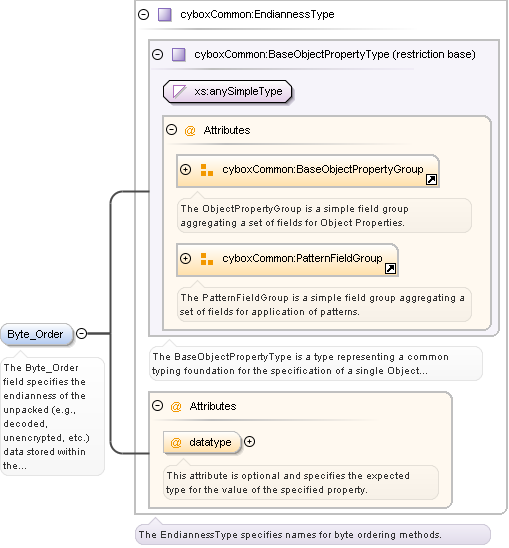509x548 pixels.
Task: Click the EndiannessType description note at bottom
Action: pyautogui.click(x=313, y=535)
